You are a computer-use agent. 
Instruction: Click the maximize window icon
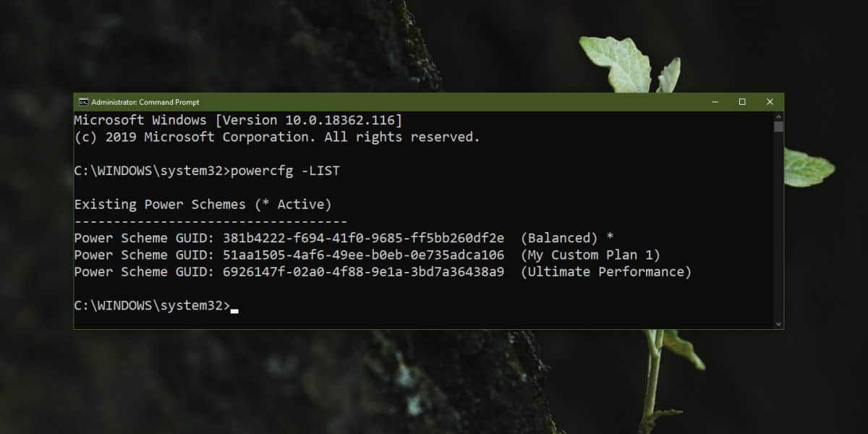tap(741, 101)
